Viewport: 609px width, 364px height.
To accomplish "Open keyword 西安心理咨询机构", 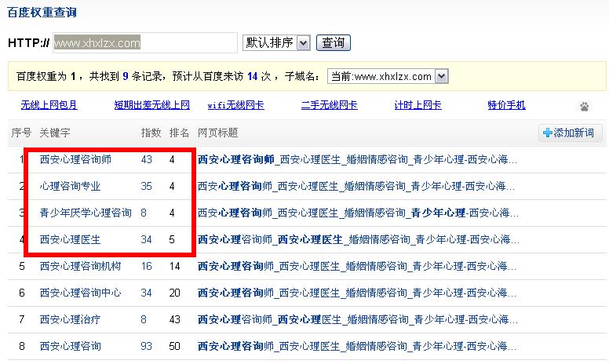I will 80,266.
